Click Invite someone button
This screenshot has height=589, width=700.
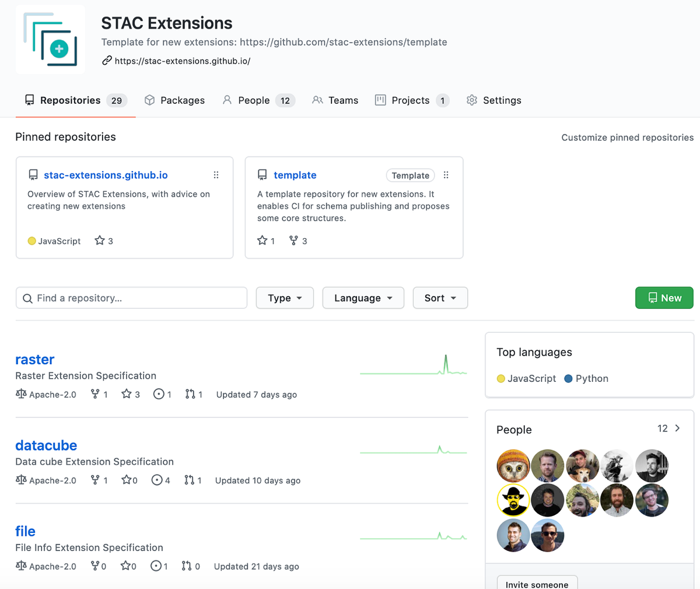point(537,584)
